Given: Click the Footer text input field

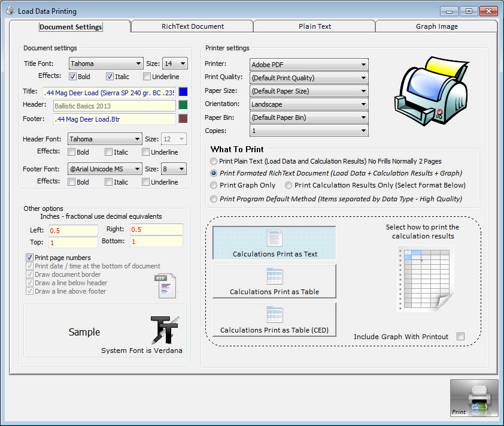Looking at the screenshot, I should [x=114, y=119].
